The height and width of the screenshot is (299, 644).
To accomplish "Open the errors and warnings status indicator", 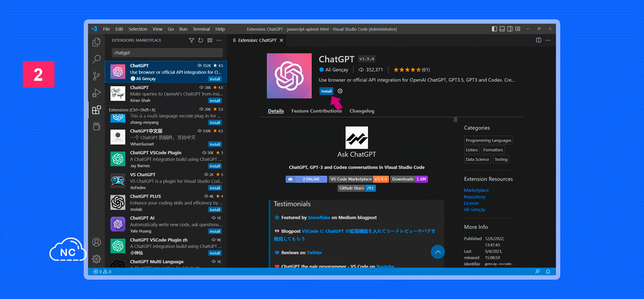I will [103, 272].
